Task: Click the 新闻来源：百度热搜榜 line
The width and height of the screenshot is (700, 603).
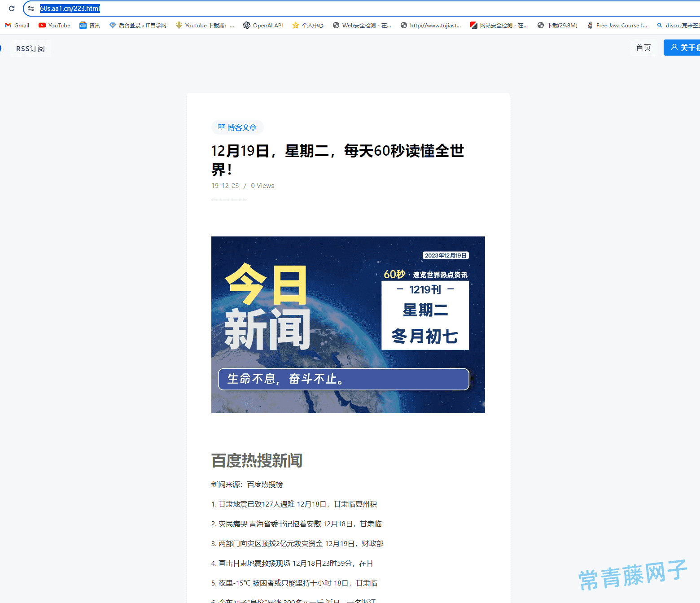Action: click(247, 485)
